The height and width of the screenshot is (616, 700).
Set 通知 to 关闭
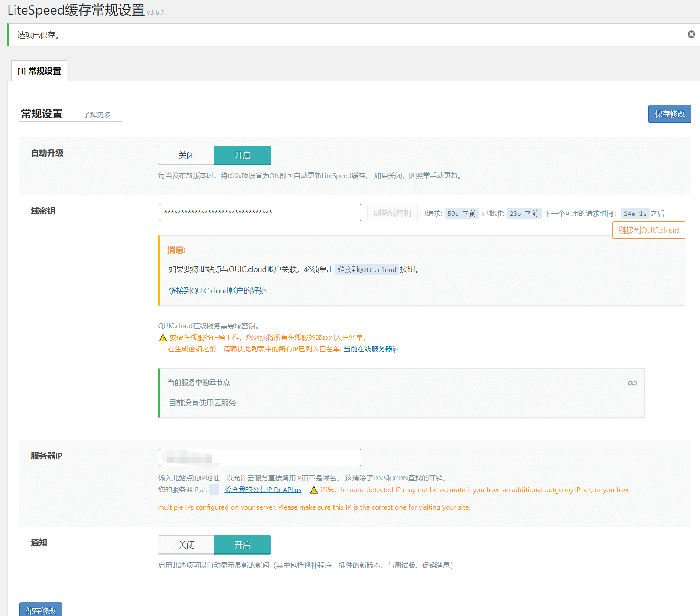click(x=186, y=545)
